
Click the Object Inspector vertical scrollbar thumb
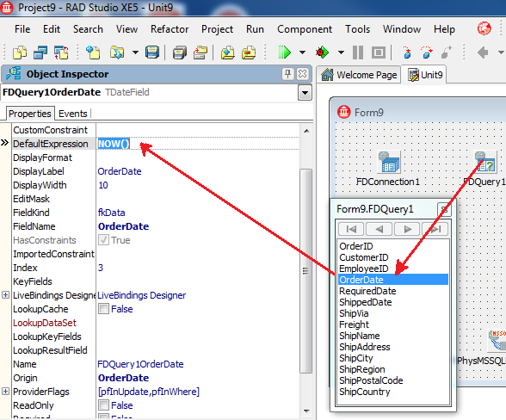306,270
